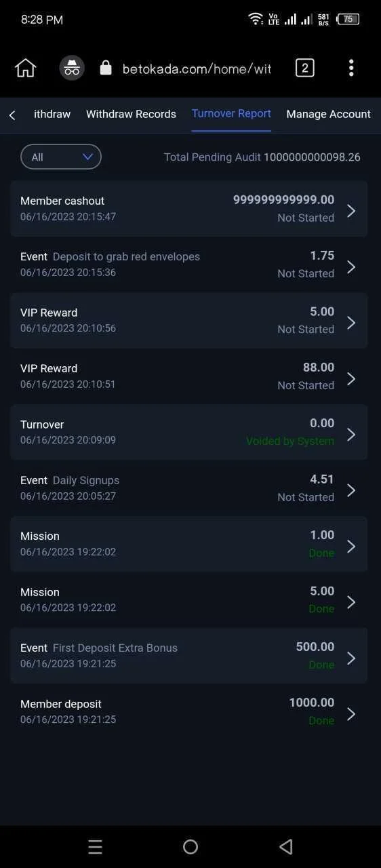Tap the padlock site security icon

click(105, 68)
